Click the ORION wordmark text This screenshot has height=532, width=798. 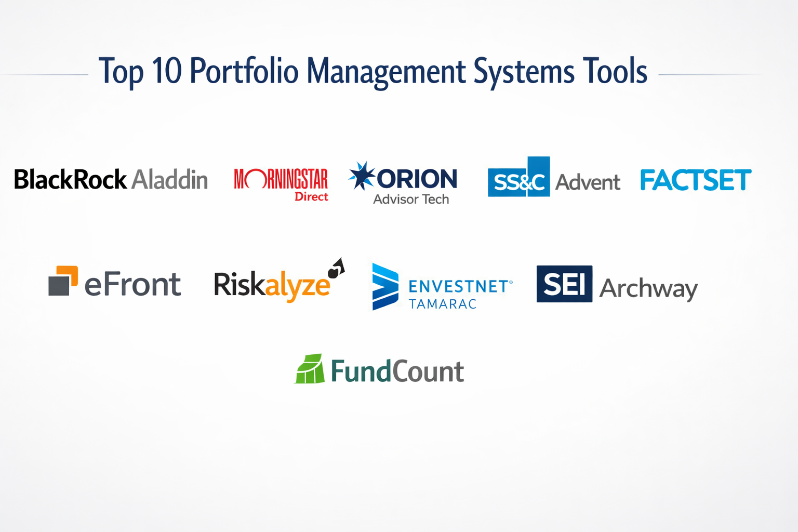click(x=417, y=179)
